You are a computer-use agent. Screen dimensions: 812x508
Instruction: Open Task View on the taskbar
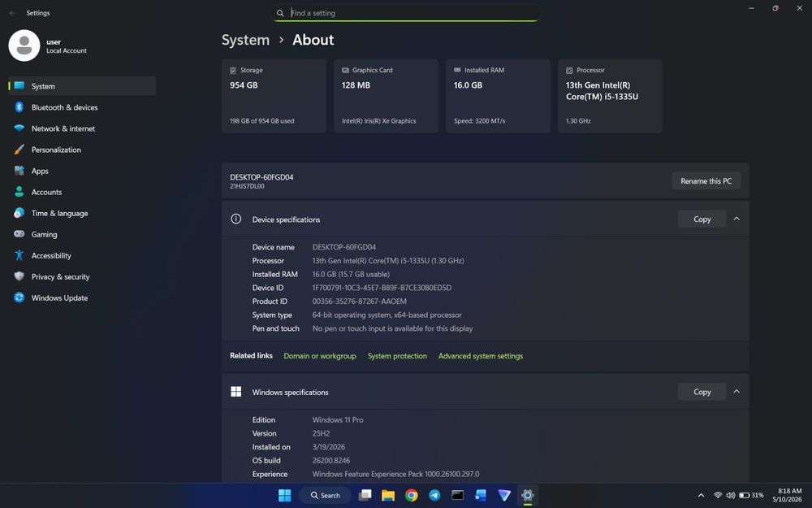365,496
